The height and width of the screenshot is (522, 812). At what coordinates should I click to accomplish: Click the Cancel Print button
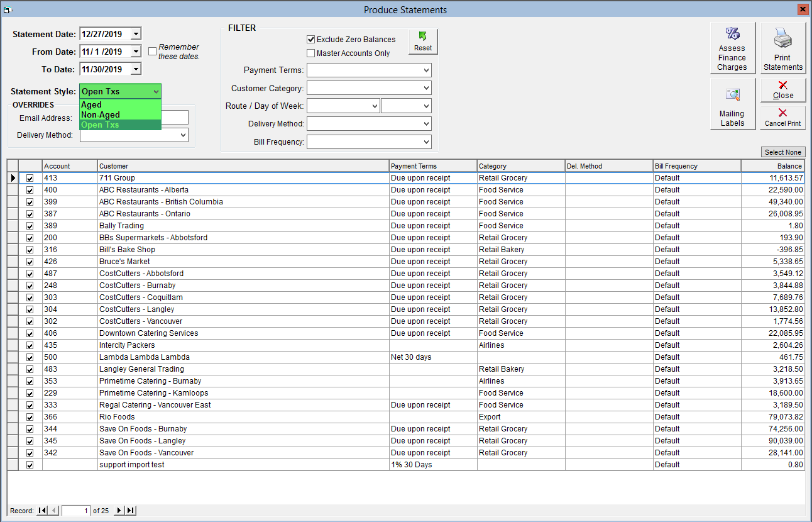(x=782, y=117)
